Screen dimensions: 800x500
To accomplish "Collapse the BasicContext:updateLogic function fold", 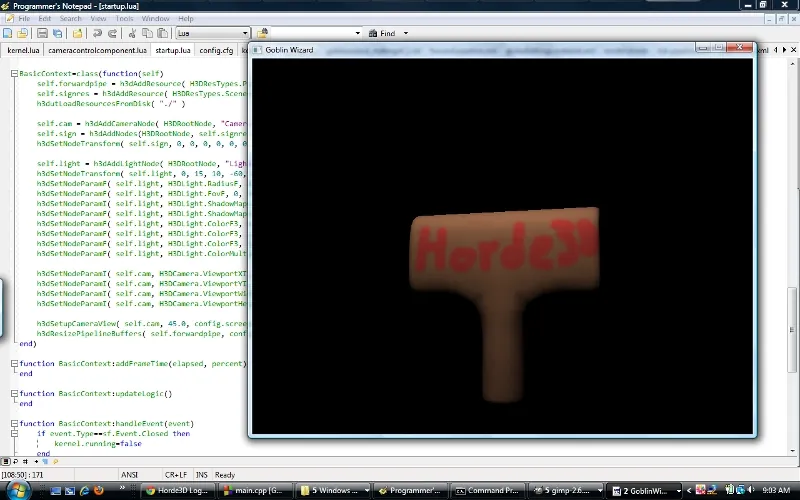I will (x=14, y=393).
